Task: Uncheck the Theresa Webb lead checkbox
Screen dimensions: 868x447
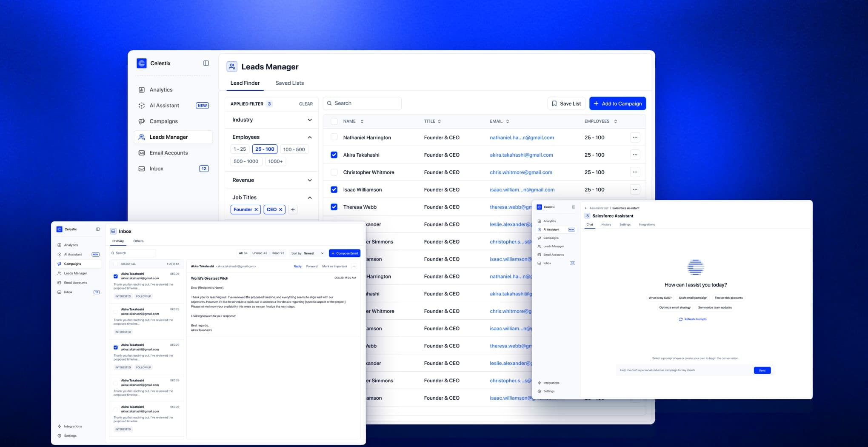Action: (x=334, y=207)
